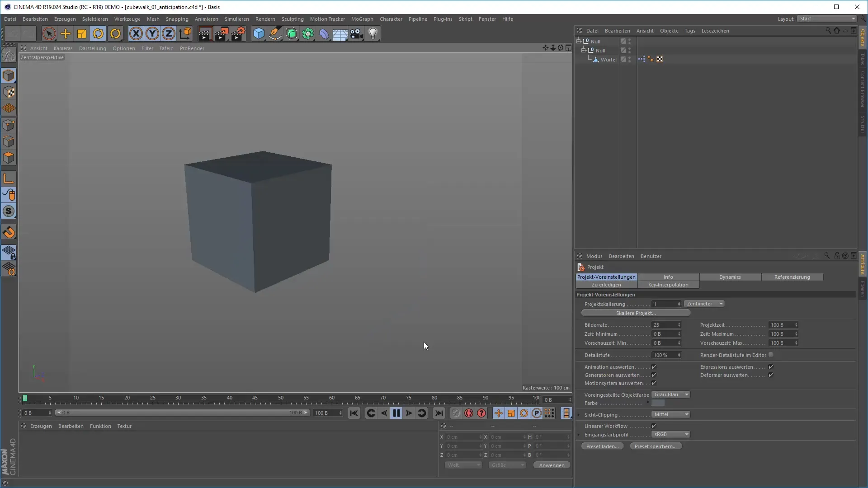Toggle rotation keyframe recording
Viewport: 868px width, 488px height.
(524, 413)
